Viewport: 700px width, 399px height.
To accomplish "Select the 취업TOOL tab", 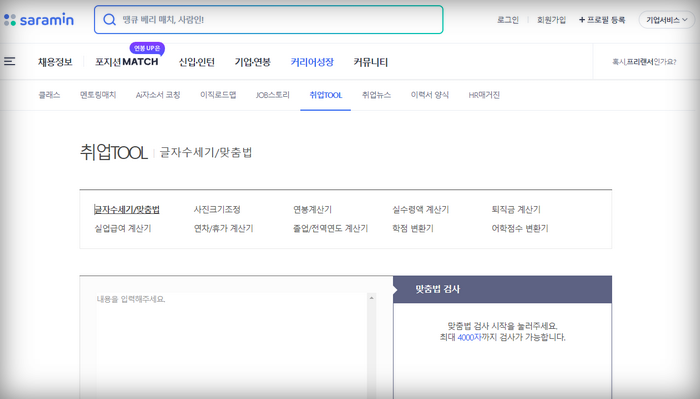I will point(325,95).
